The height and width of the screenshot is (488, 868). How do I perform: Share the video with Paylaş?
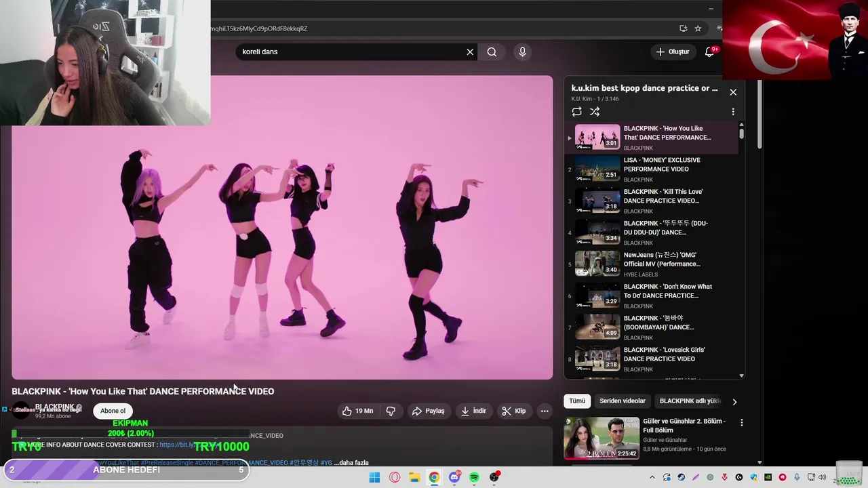(x=428, y=411)
